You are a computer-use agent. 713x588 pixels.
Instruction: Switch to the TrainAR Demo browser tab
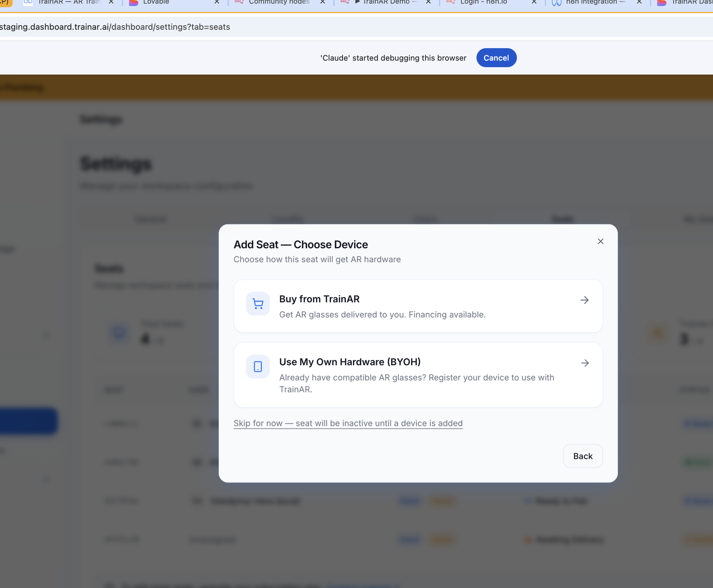[386, 3]
